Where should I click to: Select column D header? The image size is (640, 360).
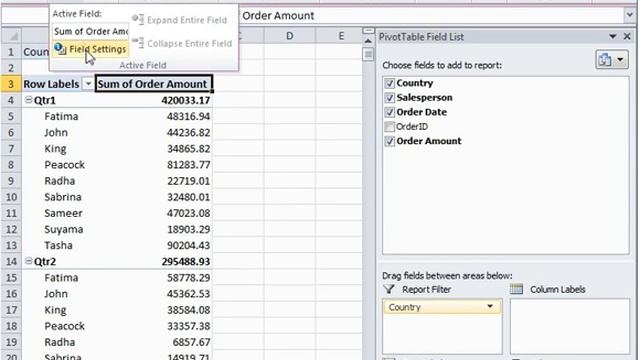289,36
